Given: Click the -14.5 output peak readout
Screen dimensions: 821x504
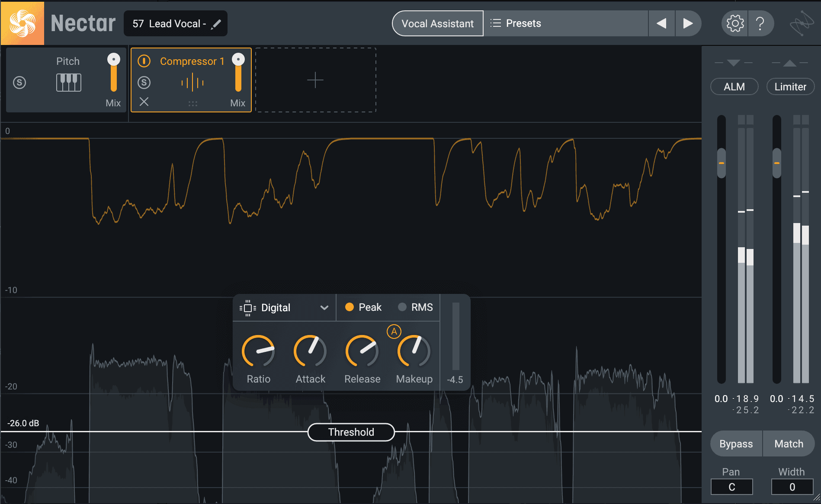Looking at the screenshot, I should tap(802, 399).
